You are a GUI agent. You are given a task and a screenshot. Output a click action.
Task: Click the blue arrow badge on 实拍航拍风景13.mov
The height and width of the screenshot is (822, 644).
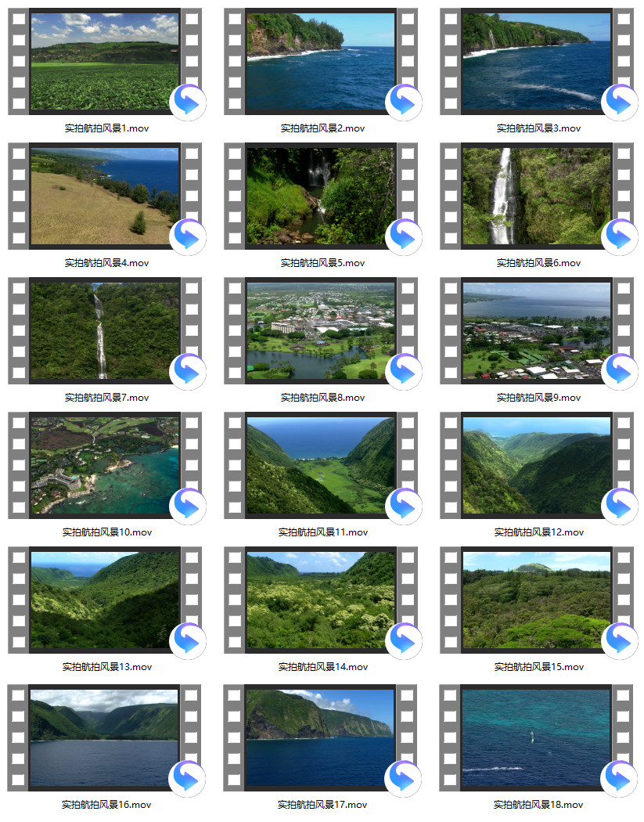click(188, 640)
